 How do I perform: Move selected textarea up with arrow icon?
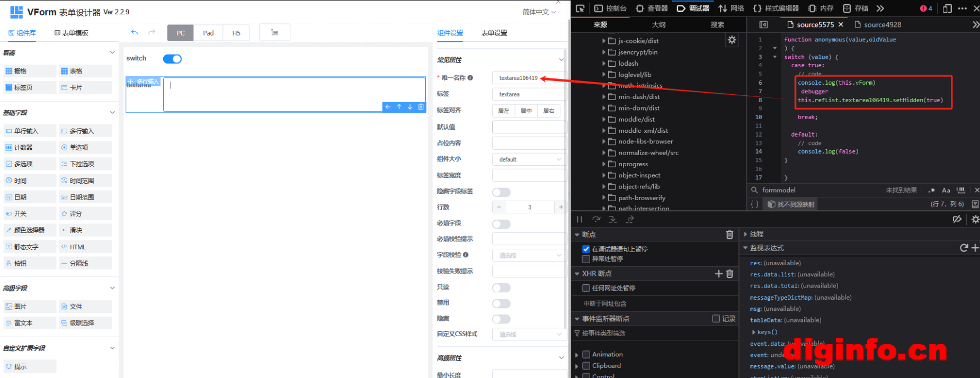[x=399, y=107]
